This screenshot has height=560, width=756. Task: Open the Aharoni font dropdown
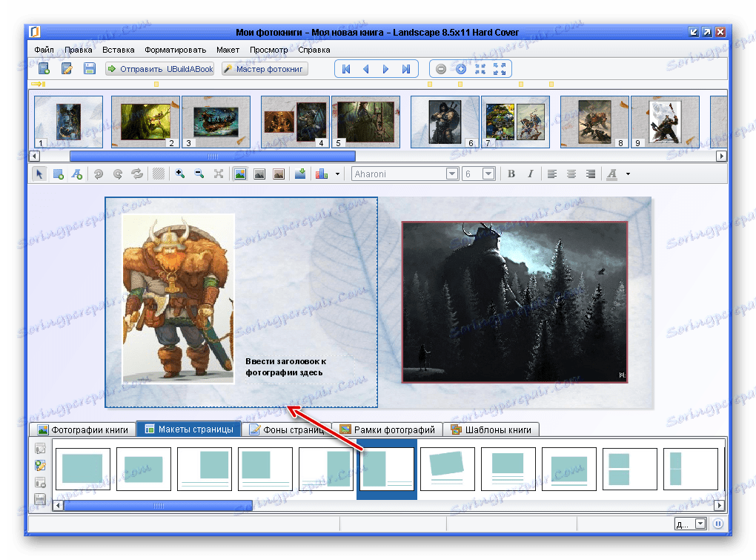coord(451,174)
